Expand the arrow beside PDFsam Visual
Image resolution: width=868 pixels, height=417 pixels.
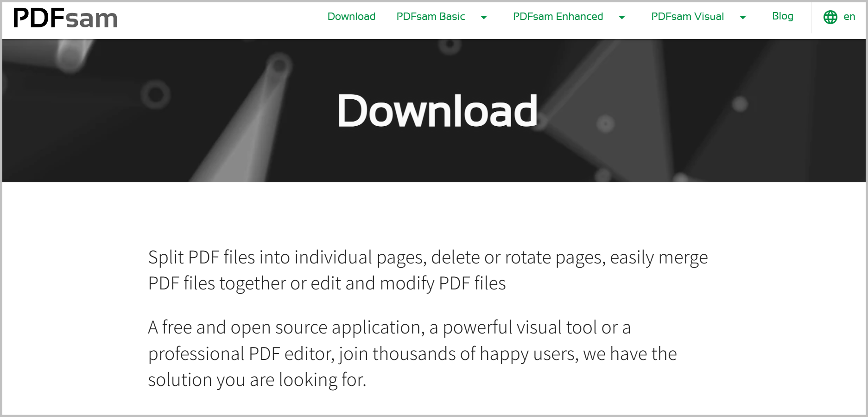(743, 18)
